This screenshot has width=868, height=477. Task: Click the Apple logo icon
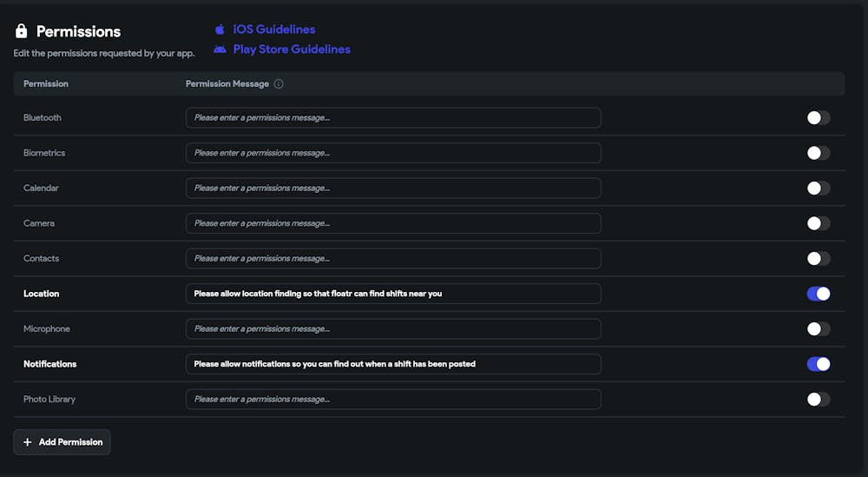click(220, 30)
